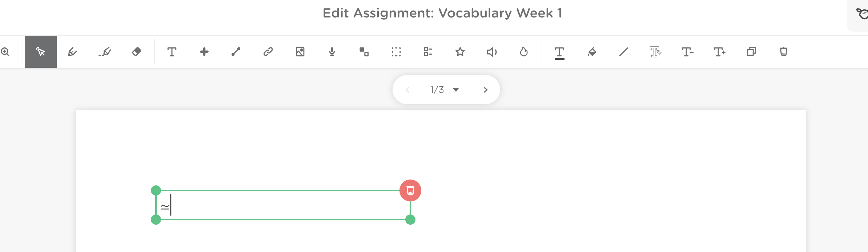Go to next page arrow
The height and width of the screenshot is (252, 868).
coord(486,90)
